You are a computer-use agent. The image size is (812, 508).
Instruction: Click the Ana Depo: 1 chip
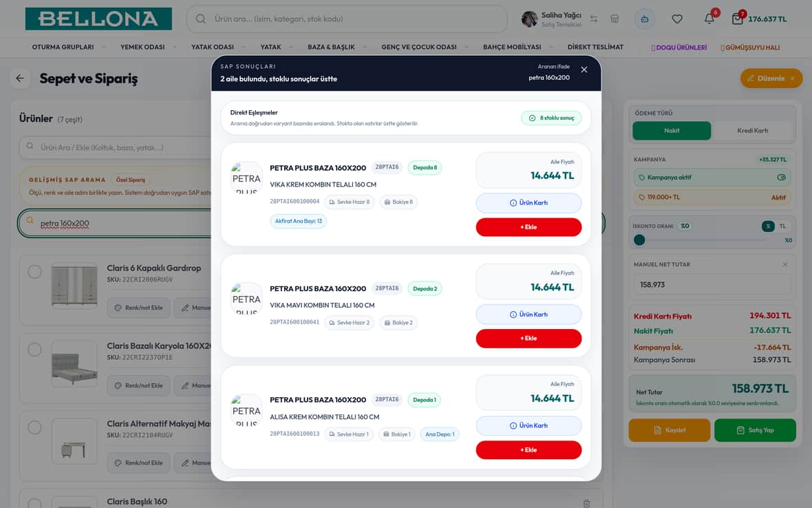pyautogui.click(x=440, y=434)
